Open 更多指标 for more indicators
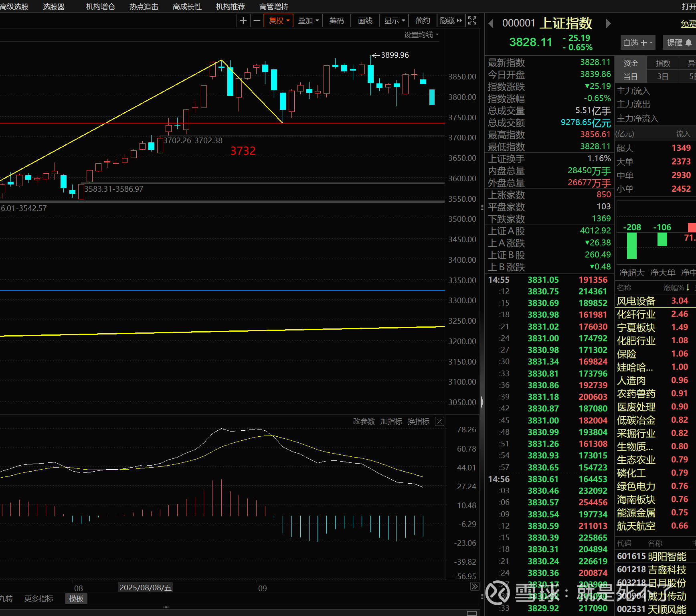This screenshot has width=696, height=616. (39, 598)
